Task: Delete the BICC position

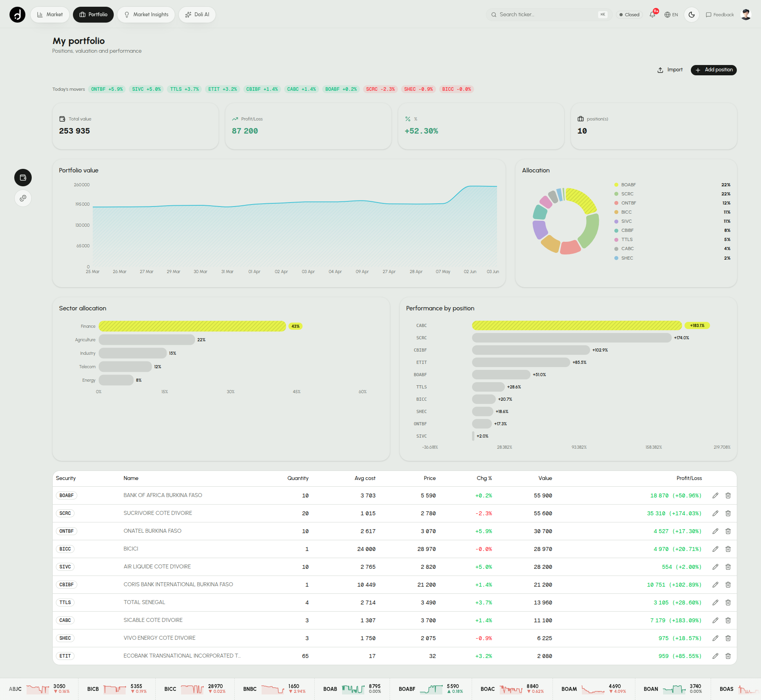Action: [x=728, y=549]
